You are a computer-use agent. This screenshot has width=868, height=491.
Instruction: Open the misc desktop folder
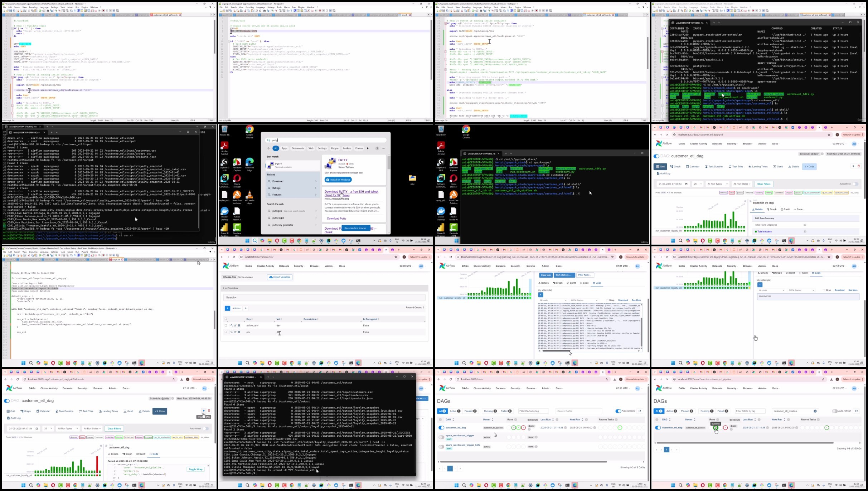412,179
